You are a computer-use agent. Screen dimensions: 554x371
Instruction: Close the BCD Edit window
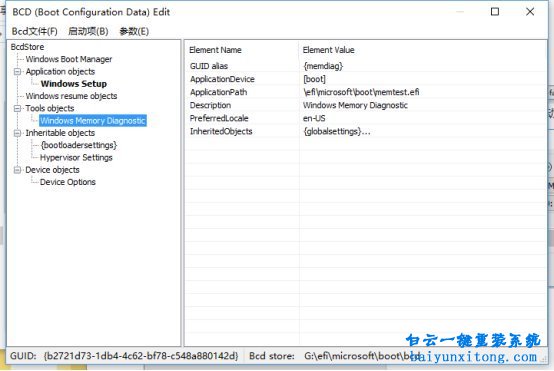coord(530,12)
